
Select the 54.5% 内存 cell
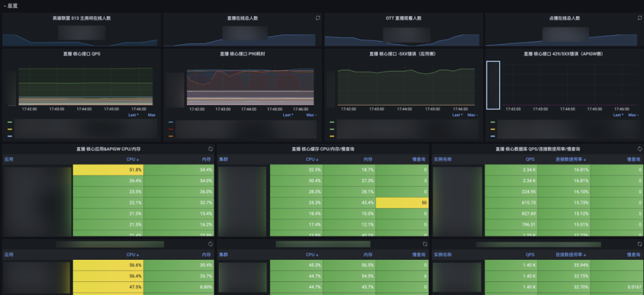pos(349,276)
